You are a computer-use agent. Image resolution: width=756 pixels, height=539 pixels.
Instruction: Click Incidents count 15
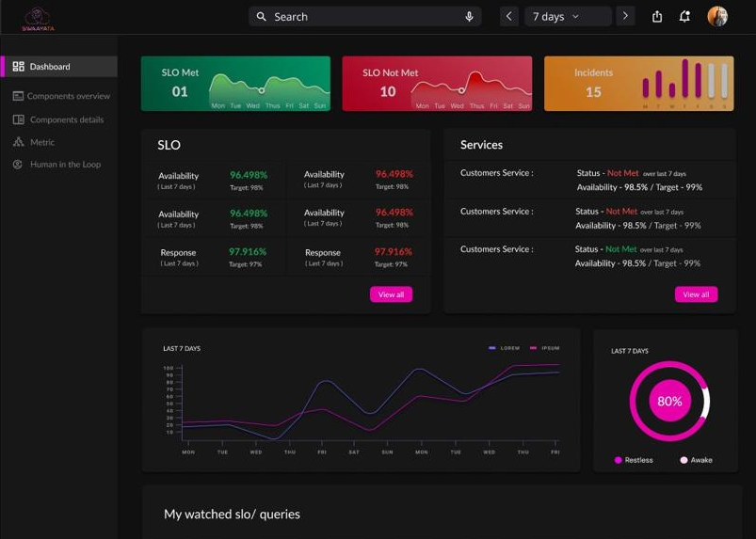coord(593,92)
